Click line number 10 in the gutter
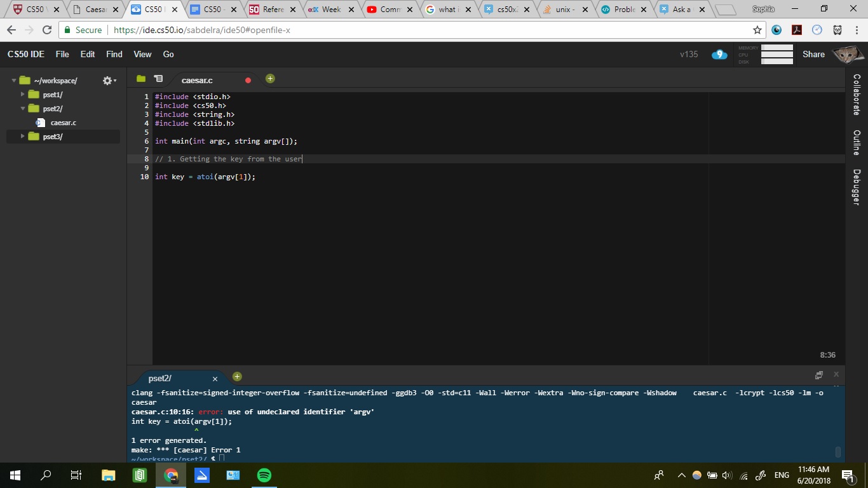This screenshot has height=488, width=868. pyautogui.click(x=145, y=177)
